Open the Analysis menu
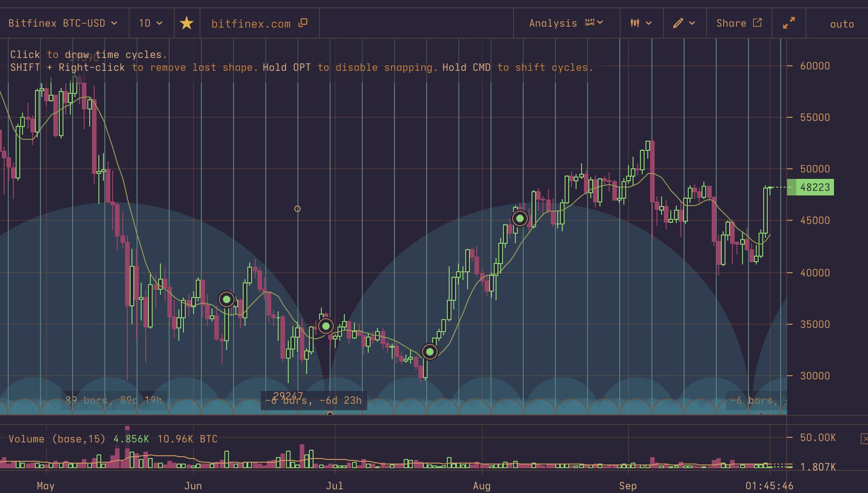Image resolution: width=868 pixels, height=493 pixels. coord(566,23)
